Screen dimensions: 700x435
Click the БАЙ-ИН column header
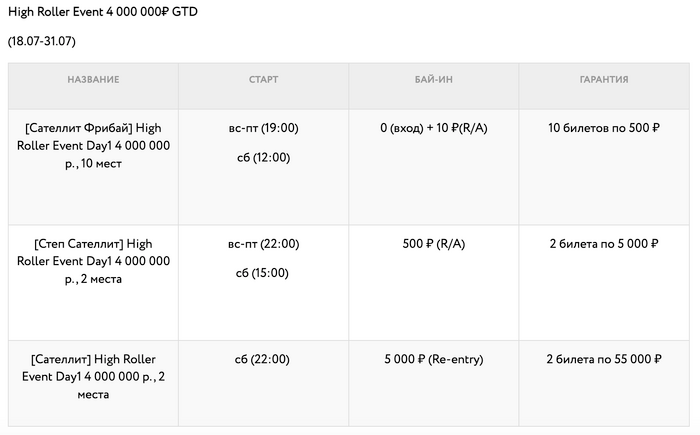(x=433, y=79)
